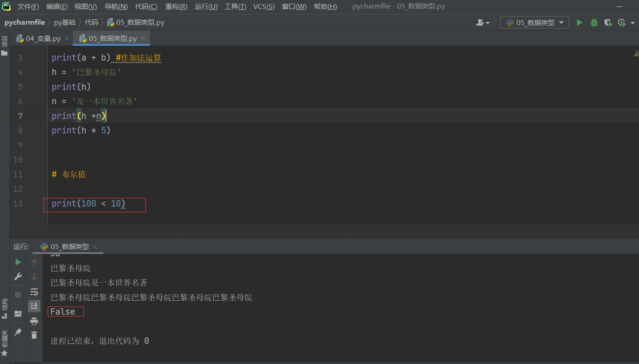639x364 pixels.
Task: Profile the script using the profiler icon
Action: click(622, 22)
